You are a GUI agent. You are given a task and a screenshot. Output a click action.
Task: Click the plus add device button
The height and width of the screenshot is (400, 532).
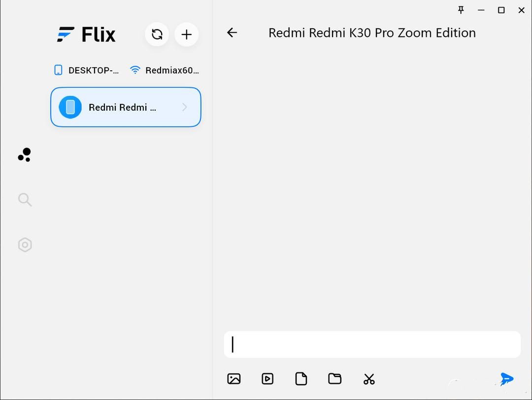pyautogui.click(x=186, y=34)
